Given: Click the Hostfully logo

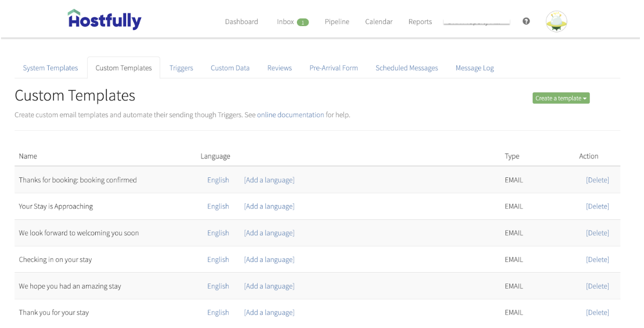Looking at the screenshot, I should coord(104,19).
